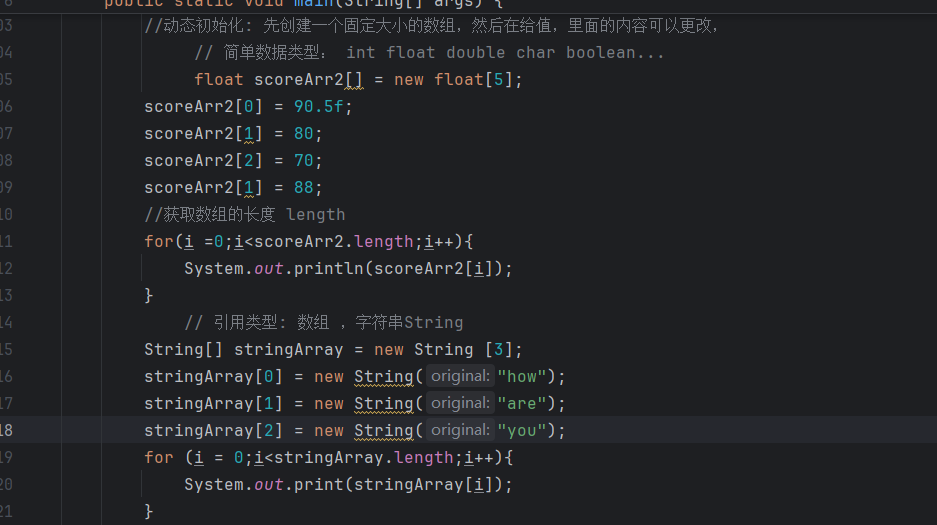The height and width of the screenshot is (525, 937).
Task: Click the comment "获取数组的长度 length"
Action: (x=245, y=215)
